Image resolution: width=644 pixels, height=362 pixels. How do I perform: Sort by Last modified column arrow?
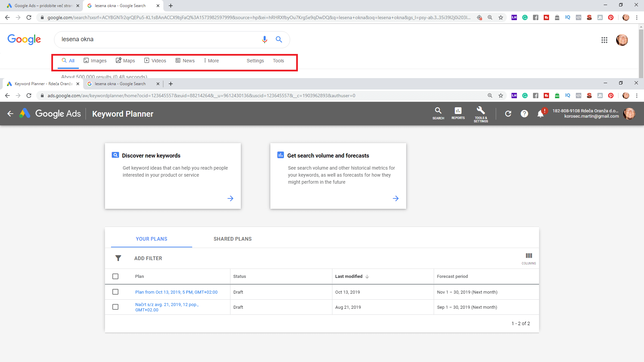tap(367, 277)
